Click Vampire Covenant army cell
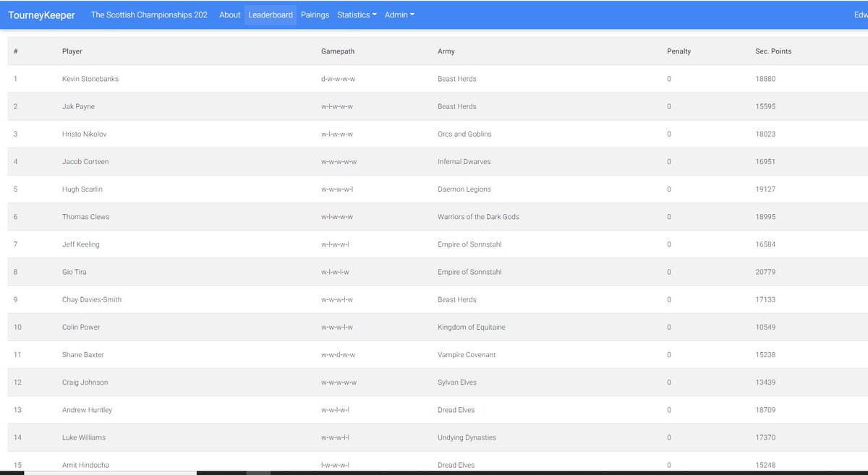The image size is (868, 475). tap(467, 354)
